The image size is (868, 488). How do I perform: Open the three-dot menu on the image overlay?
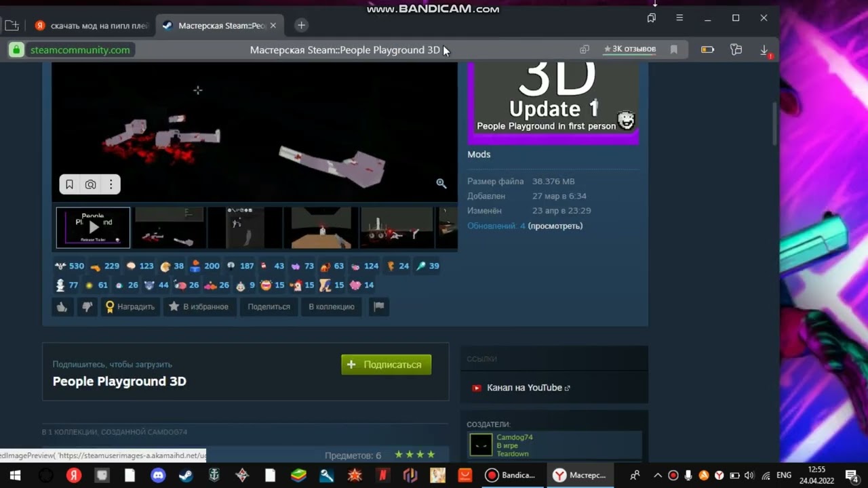111,184
